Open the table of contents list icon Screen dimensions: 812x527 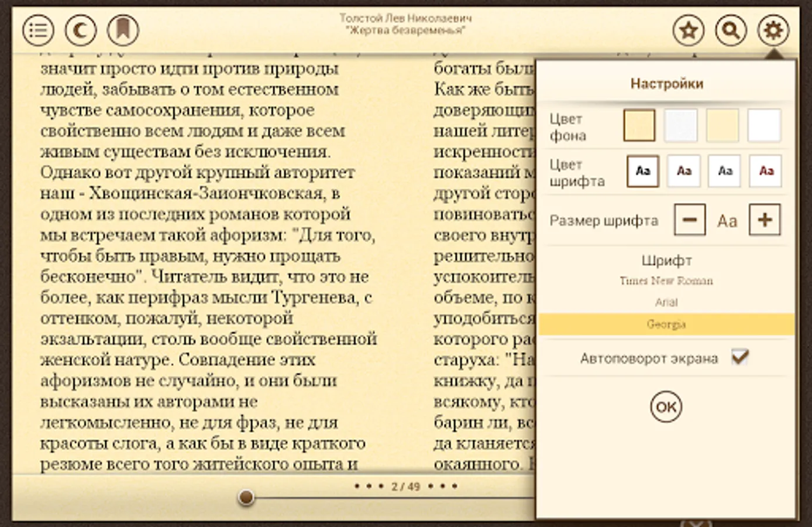click(x=39, y=30)
